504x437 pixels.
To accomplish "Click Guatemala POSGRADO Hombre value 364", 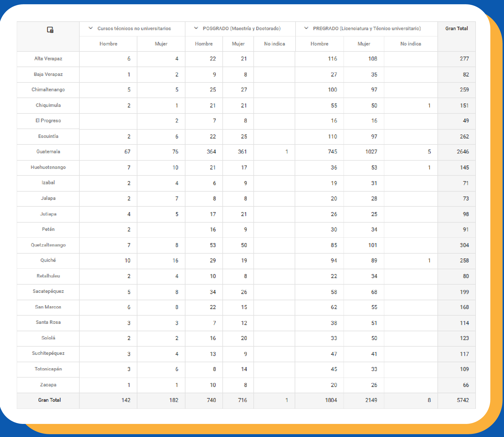I will click(211, 152).
